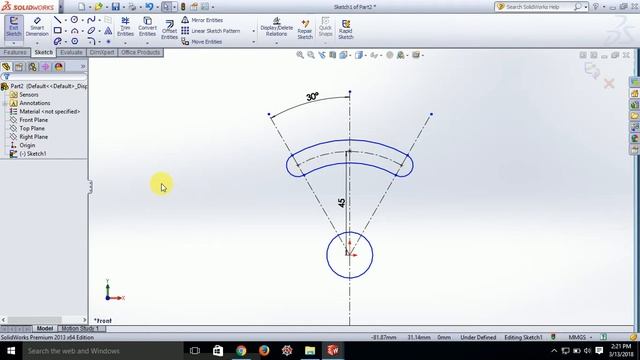This screenshot has height=360, width=640.
Task: Expand the Display/Delete Relations dropdown
Action: click(276, 42)
